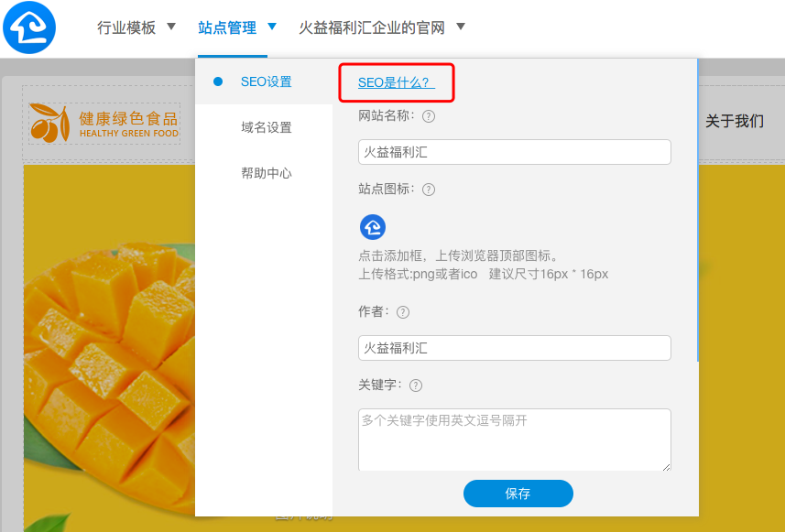Screen dimensions: 785x532
Task: Click the 网站名称 input field
Action: (x=514, y=152)
